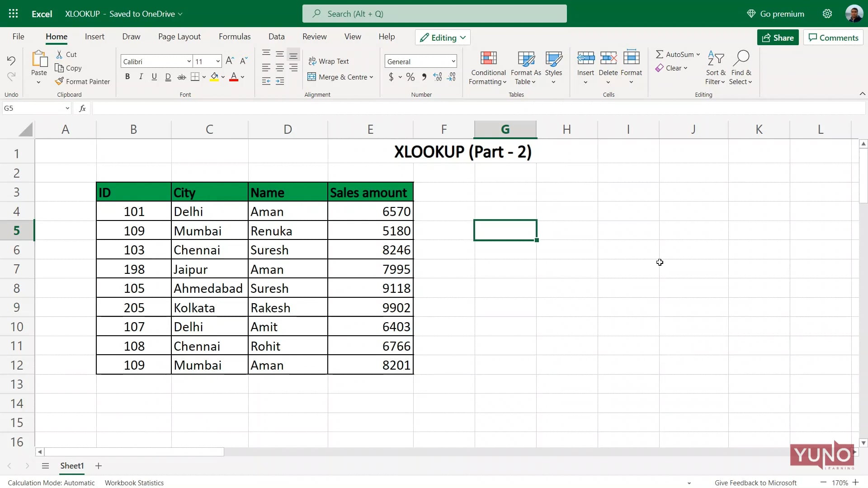The width and height of the screenshot is (868, 488).
Task: Click inside the formula bar
Action: tap(316, 108)
